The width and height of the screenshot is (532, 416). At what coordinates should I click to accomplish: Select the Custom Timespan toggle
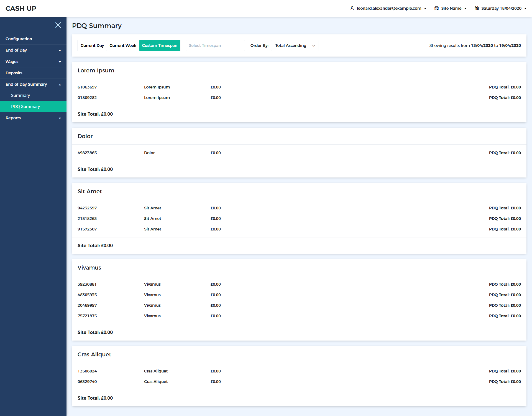160,45
